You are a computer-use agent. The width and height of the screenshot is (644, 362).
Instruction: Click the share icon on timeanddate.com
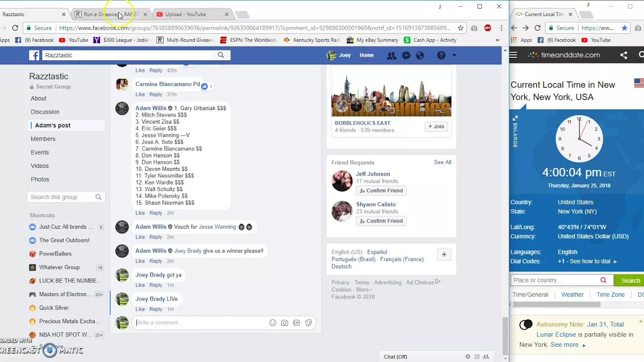624,55
